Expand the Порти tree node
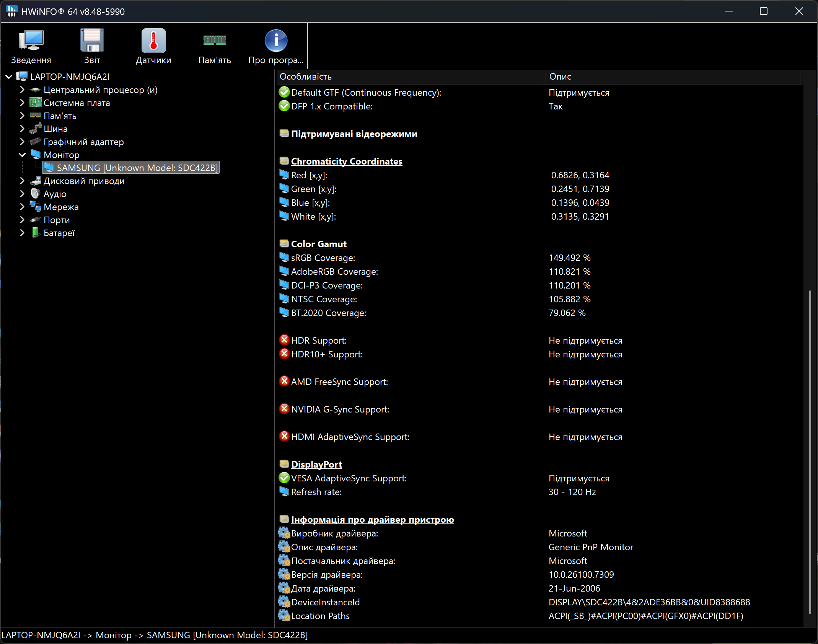Image resolution: width=818 pixels, height=644 pixels. [x=22, y=220]
